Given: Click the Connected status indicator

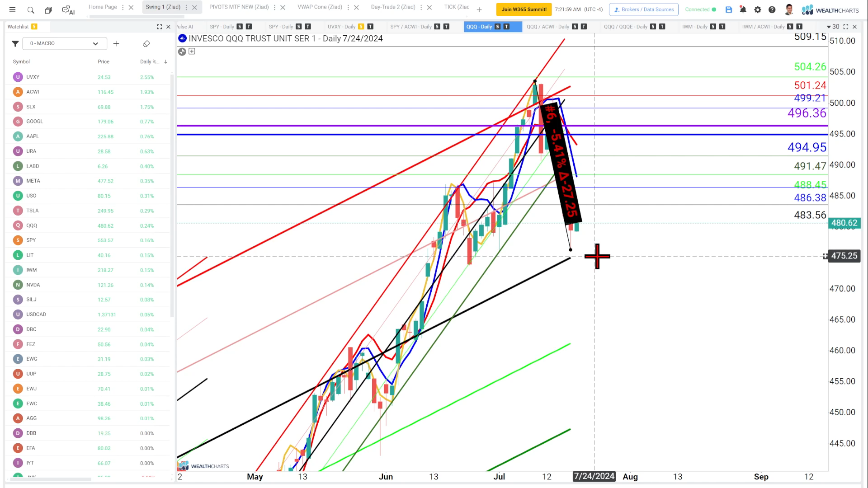Looking at the screenshot, I should click(700, 9).
